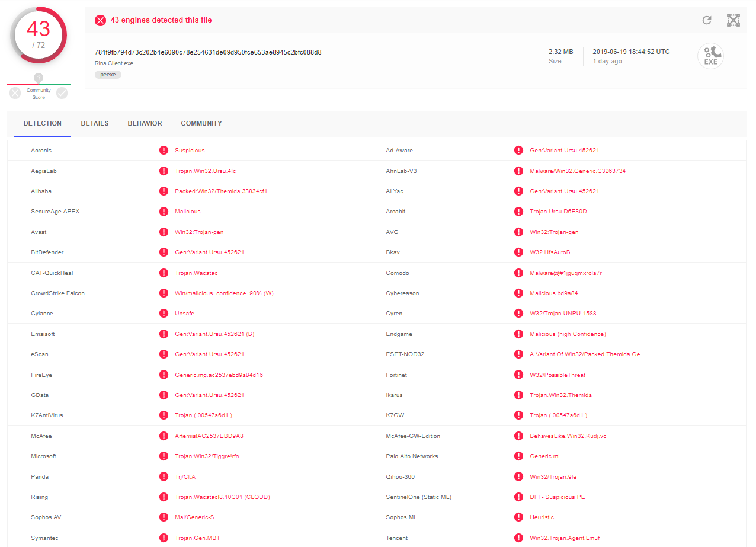This screenshot has width=756, height=547.
Task: Click the community score question mark
Action: click(39, 78)
